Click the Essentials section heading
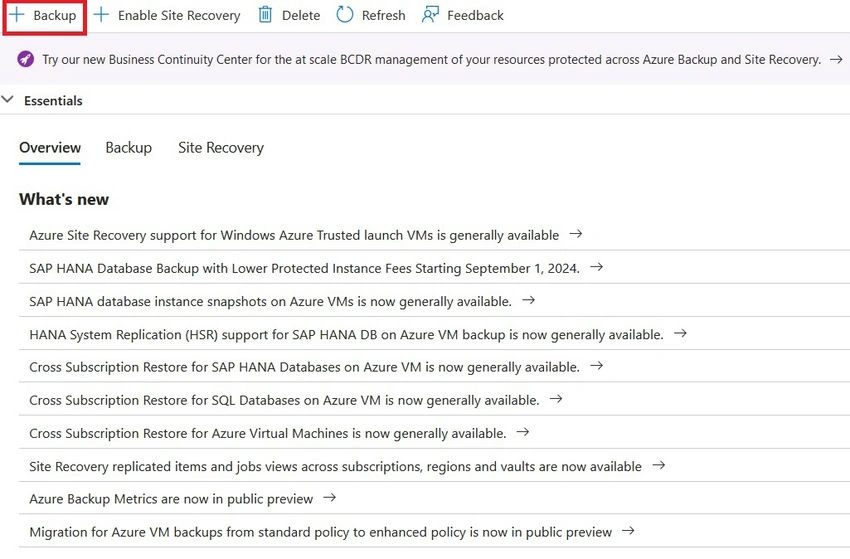This screenshot has width=850, height=559. (x=53, y=100)
